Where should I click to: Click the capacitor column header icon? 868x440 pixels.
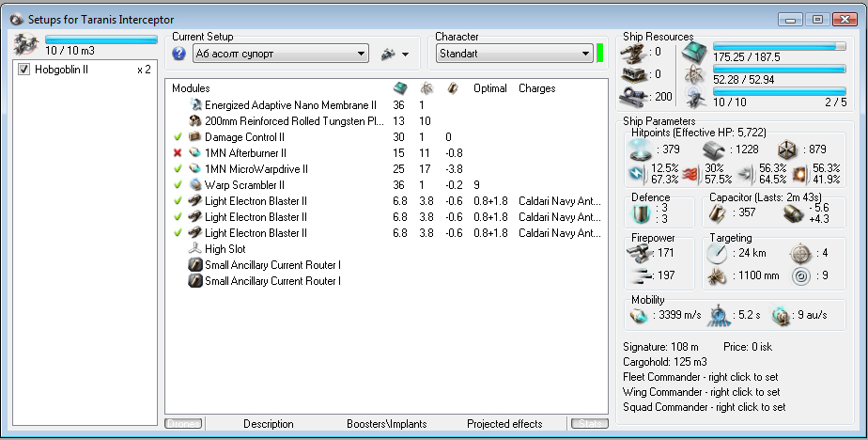tap(453, 88)
